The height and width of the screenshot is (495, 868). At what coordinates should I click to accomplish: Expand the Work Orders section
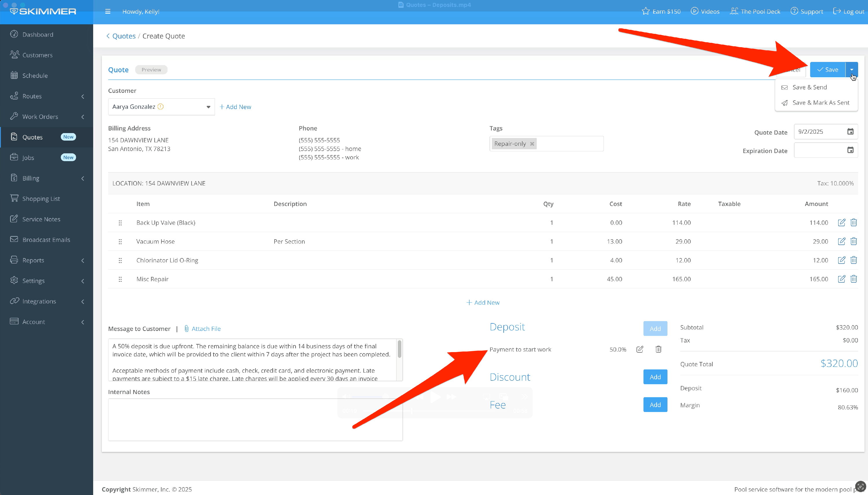click(47, 116)
